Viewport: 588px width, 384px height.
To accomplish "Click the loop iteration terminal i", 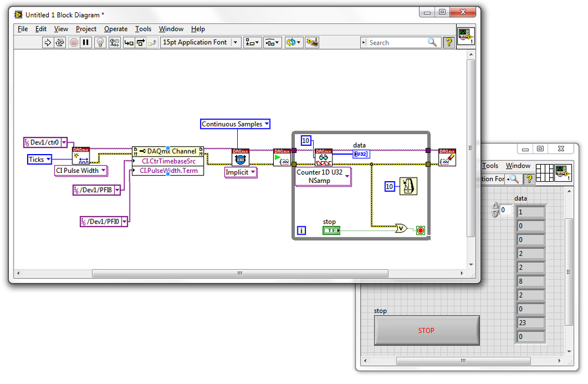I will [301, 231].
